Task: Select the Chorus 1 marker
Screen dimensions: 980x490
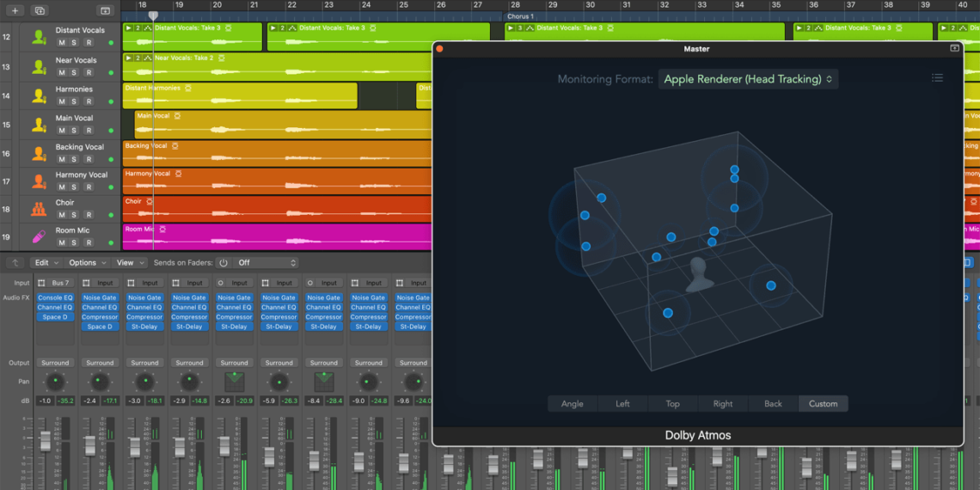Action: (x=520, y=16)
